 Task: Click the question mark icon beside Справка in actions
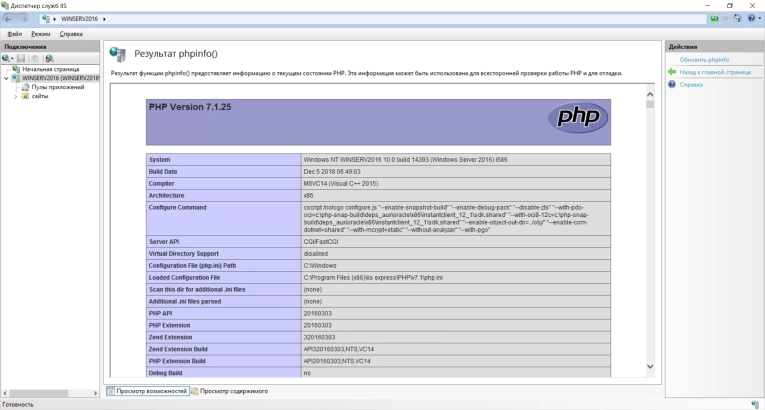(672, 84)
